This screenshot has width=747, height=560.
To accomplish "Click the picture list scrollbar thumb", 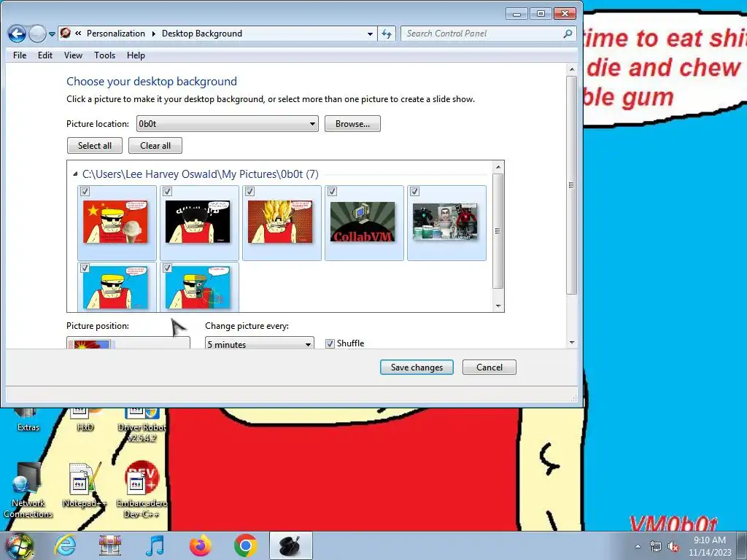I will click(x=498, y=231).
